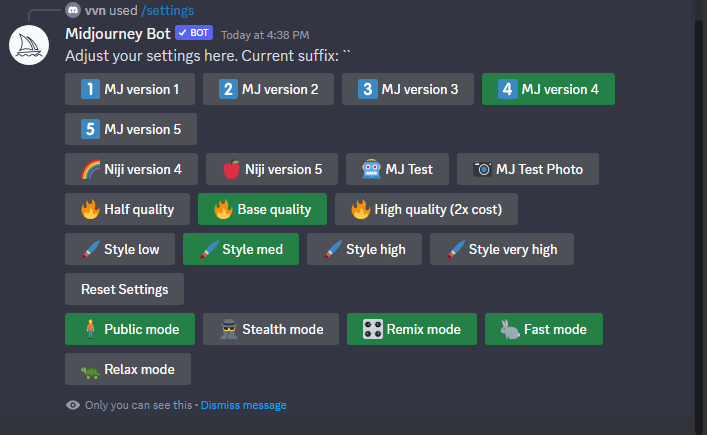Image resolution: width=707 pixels, height=435 pixels.
Task: Click the small Discord avatar beside vvn
Action: [x=73, y=10]
